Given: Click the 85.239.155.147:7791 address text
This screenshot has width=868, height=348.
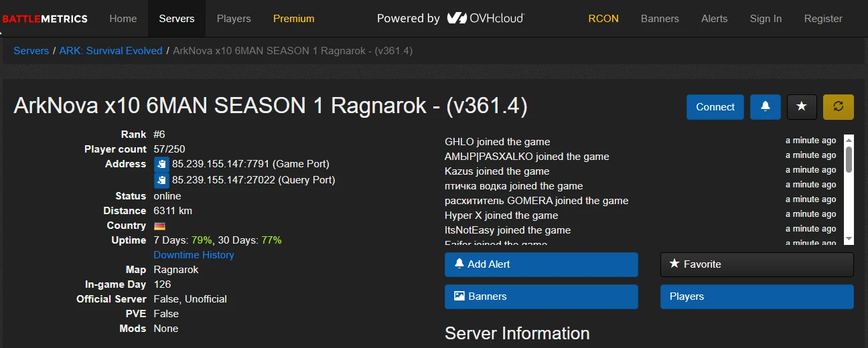Looking at the screenshot, I should (x=220, y=164).
